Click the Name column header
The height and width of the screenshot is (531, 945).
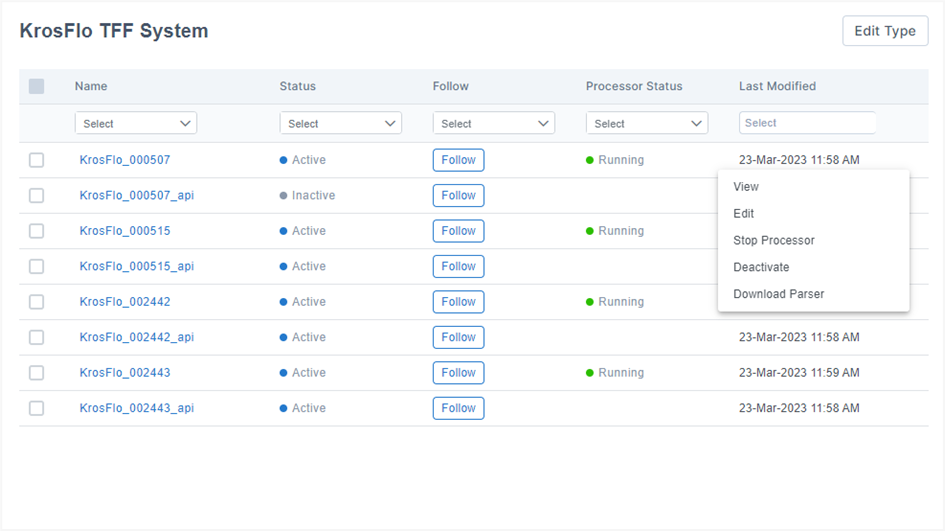click(91, 86)
